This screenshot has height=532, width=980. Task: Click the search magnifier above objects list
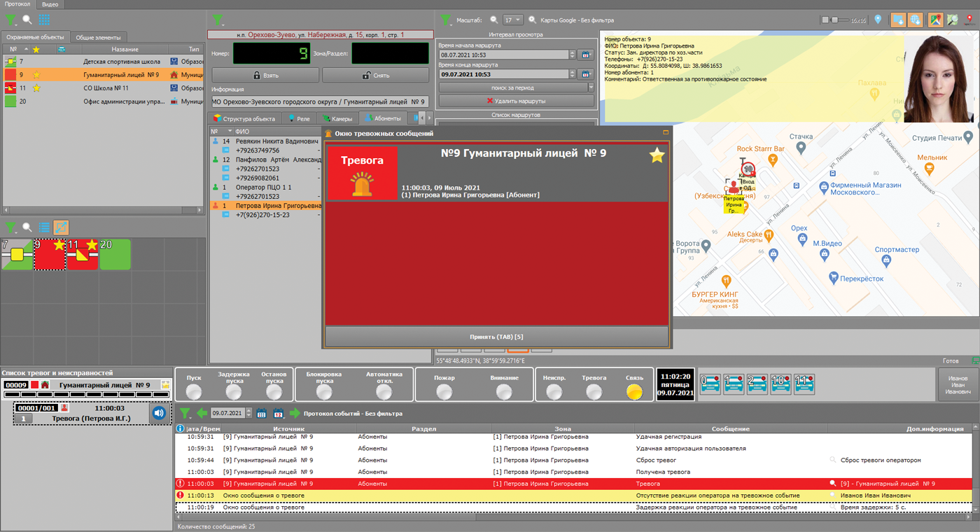coord(27,20)
